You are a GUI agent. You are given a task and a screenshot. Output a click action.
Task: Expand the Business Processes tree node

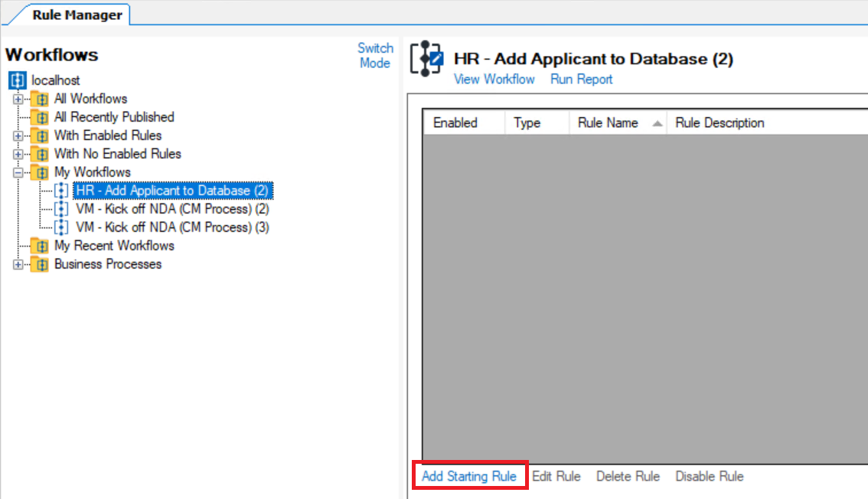pyautogui.click(x=18, y=264)
